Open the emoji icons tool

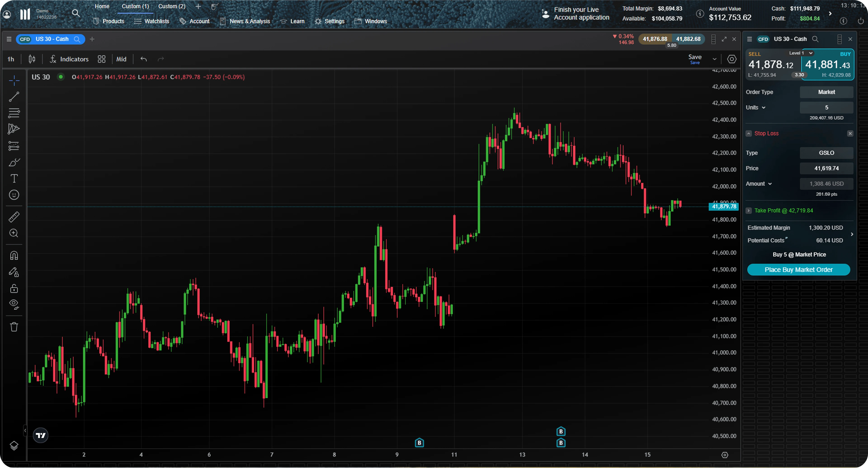click(14, 195)
